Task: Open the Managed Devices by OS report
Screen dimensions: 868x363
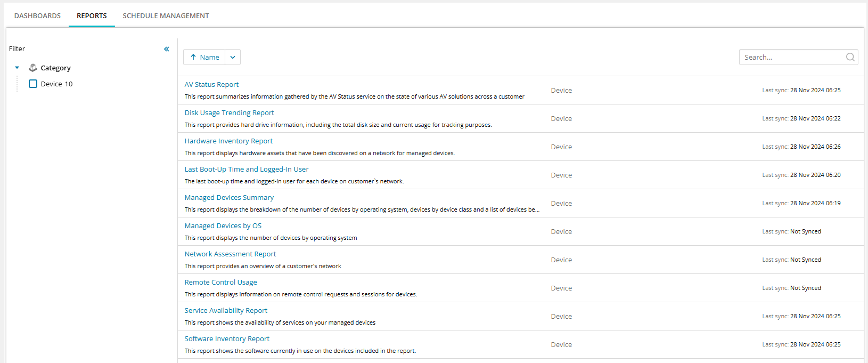Action: pos(223,225)
